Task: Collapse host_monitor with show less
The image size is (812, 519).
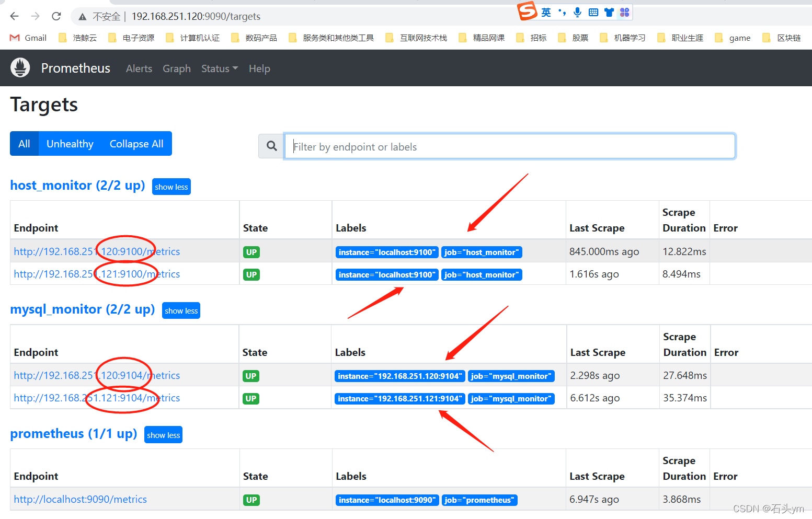Action: tap(171, 187)
